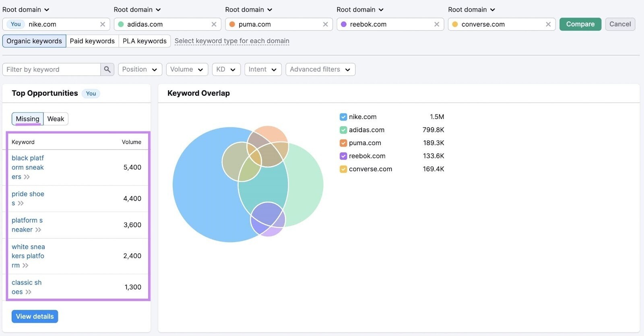Clear the puma.com domain entry
The height and width of the screenshot is (336, 644).
[x=325, y=25]
